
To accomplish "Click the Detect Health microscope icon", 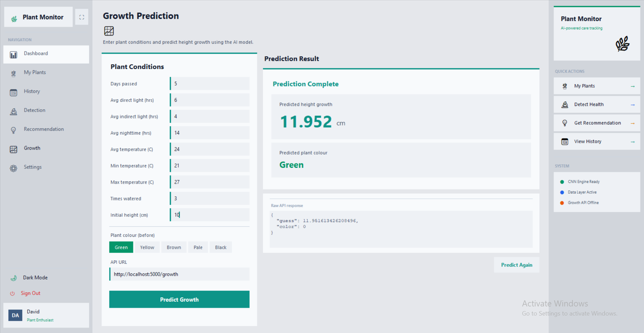I will [565, 105].
